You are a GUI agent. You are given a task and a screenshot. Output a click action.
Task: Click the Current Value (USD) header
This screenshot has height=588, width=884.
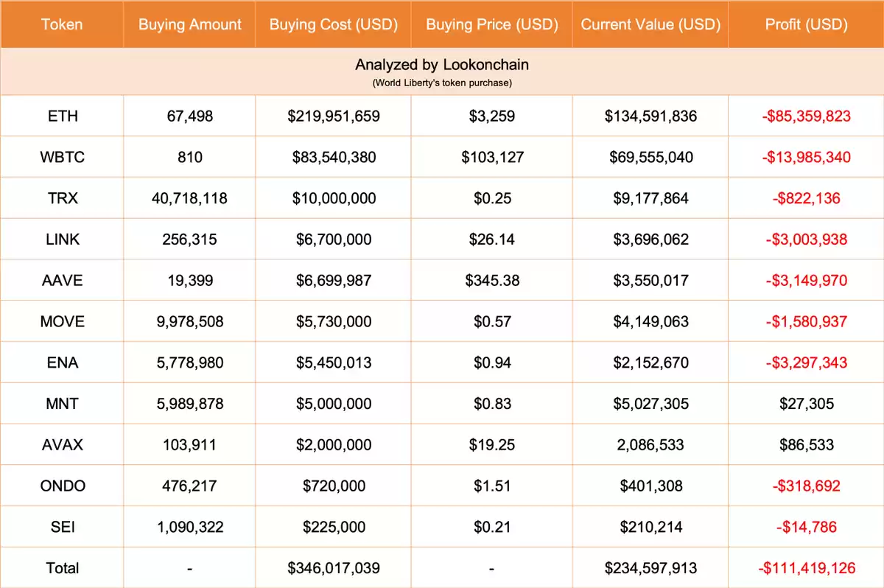pos(650,24)
